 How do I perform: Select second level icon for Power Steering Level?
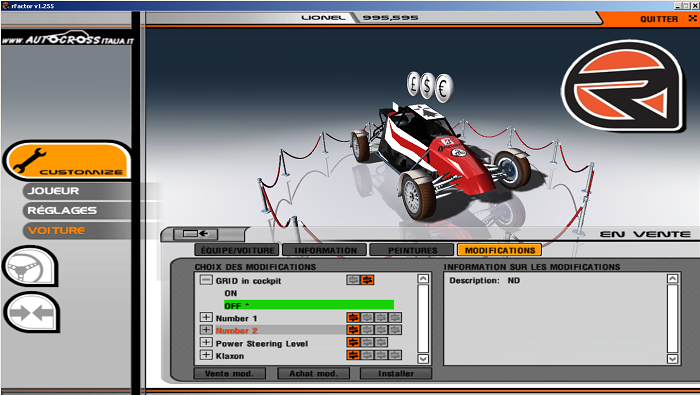[367, 342]
